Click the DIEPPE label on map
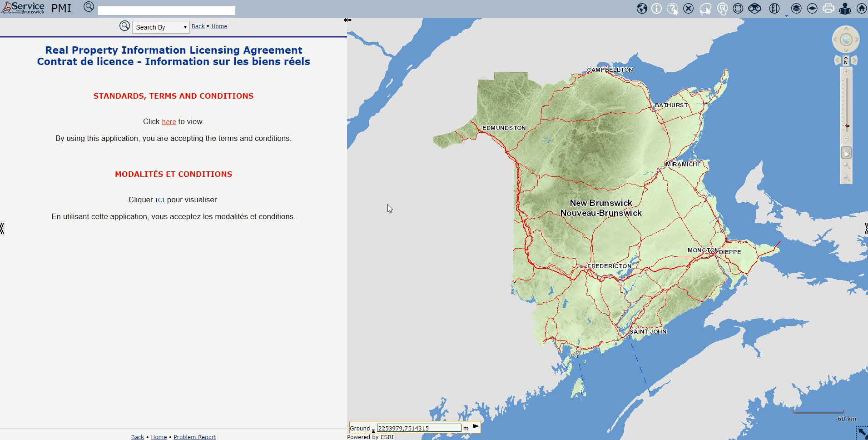868x440 pixels. (730, 252)
